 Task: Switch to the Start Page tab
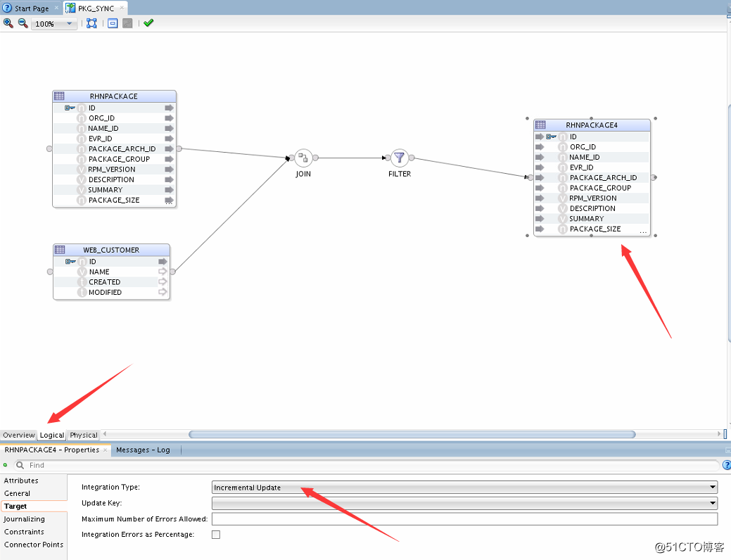point(31,8)
